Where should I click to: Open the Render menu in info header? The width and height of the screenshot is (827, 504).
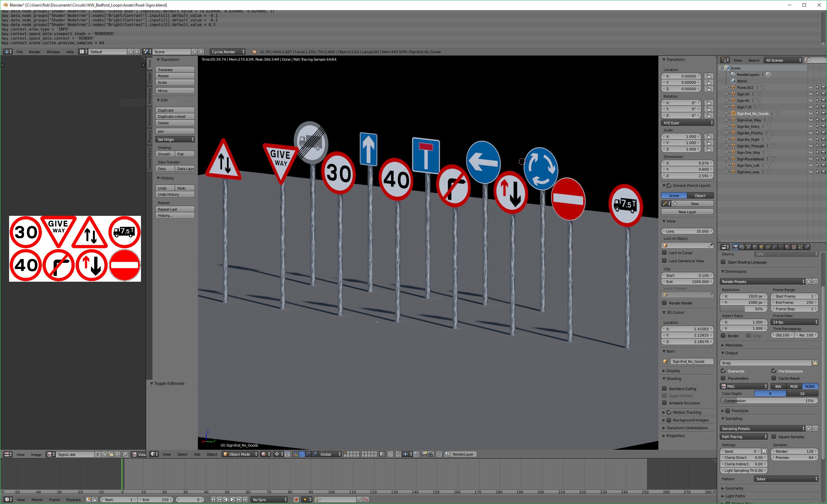point(34,52)
